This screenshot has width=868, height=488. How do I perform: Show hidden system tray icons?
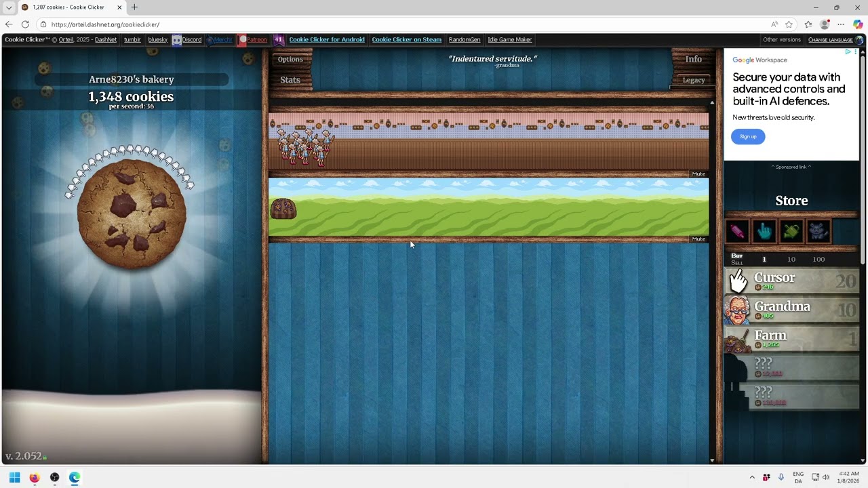(x=751, y=477)
